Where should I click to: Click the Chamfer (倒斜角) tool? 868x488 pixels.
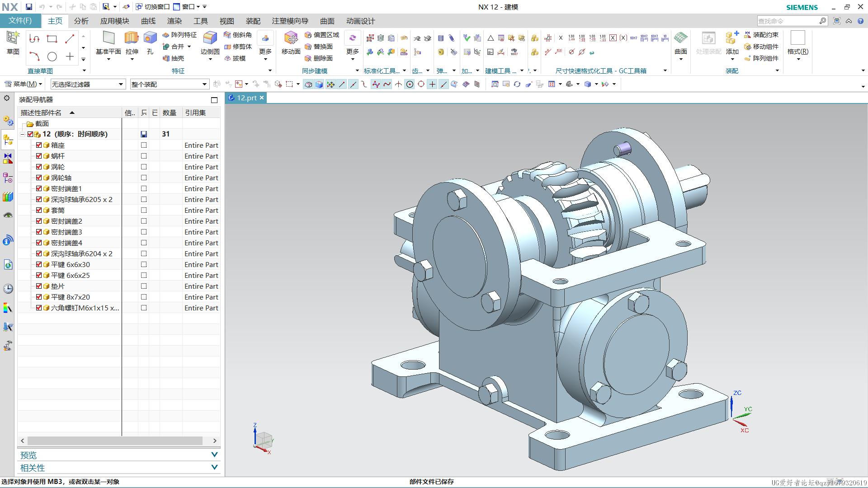(x=238, y=35)
